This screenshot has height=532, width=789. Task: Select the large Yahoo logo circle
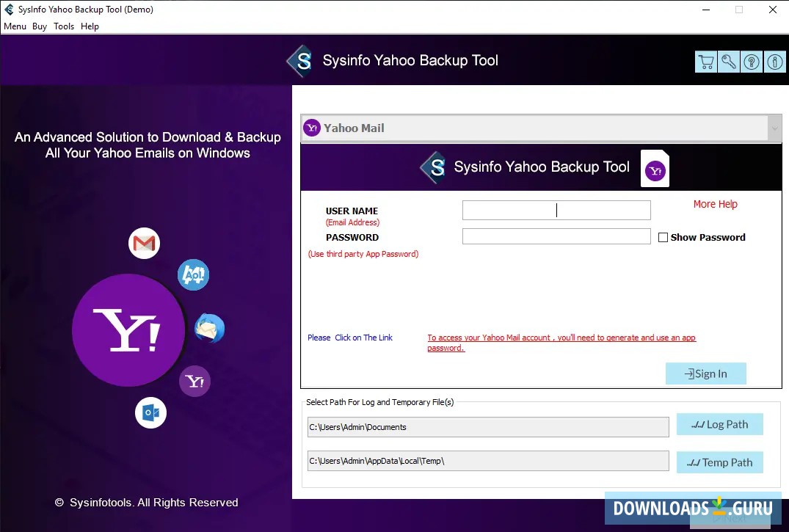pos(128,329)
